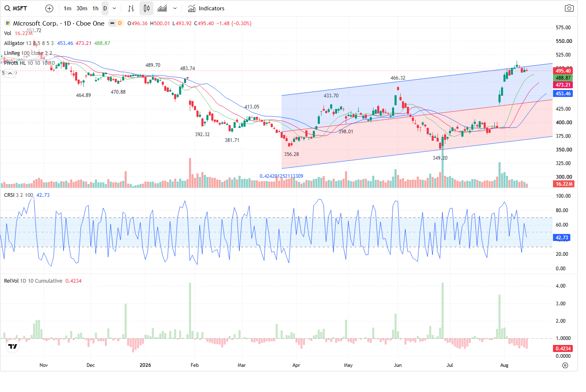
Task: Click the 392.32 pivot low label
Action: click(202, 135)
